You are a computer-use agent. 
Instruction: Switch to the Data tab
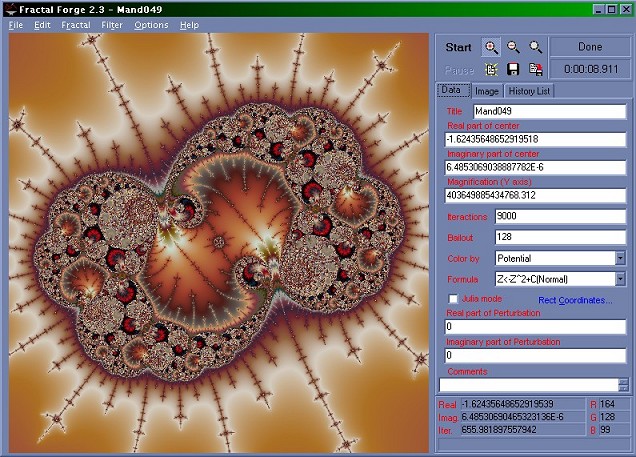click(x=454, y=90)
